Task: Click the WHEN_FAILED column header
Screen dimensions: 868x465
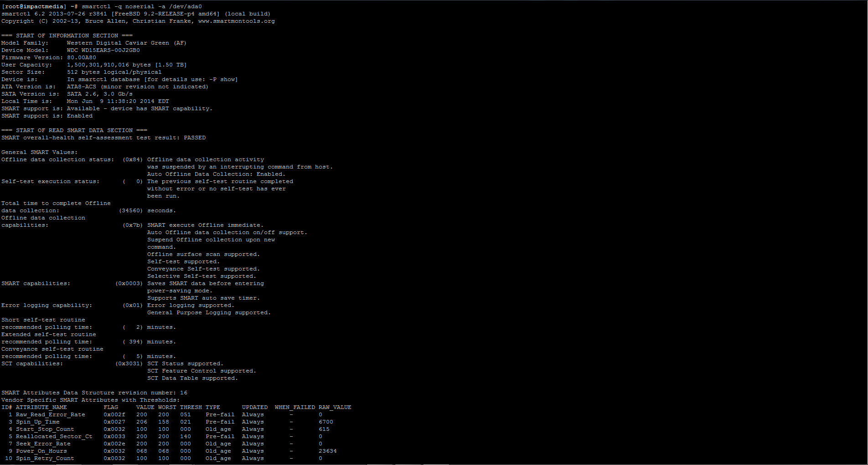Action: tap(295, 408)
